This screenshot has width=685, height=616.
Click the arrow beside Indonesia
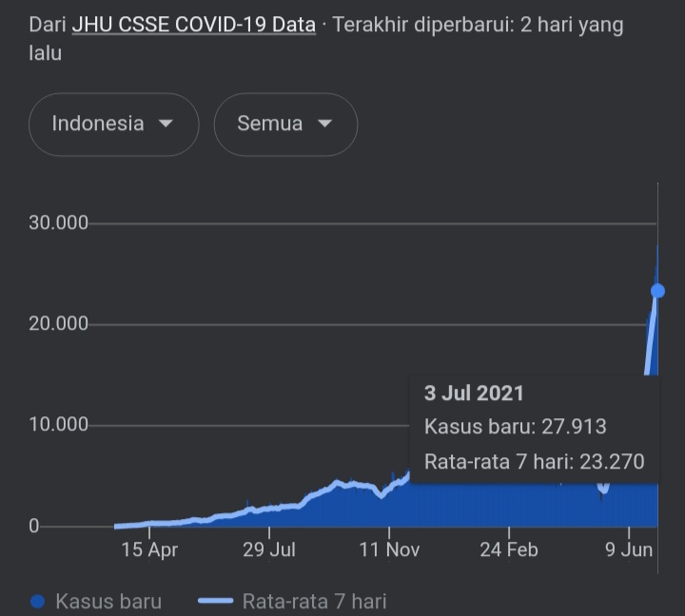(x=166, y=125)
